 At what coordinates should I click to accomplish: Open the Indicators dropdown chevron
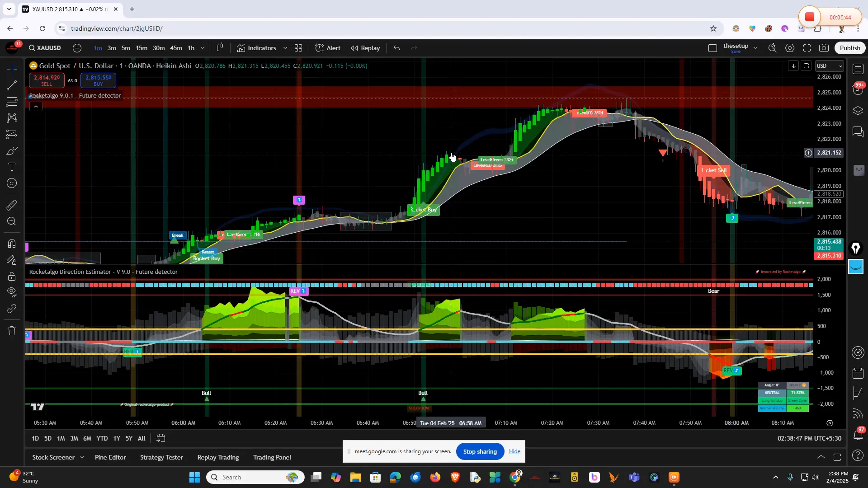[285, 48]
